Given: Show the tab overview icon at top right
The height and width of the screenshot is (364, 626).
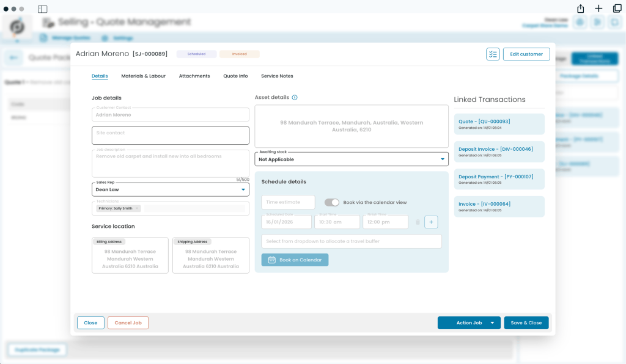Looking at the screenshot, I should pos(617,9).
